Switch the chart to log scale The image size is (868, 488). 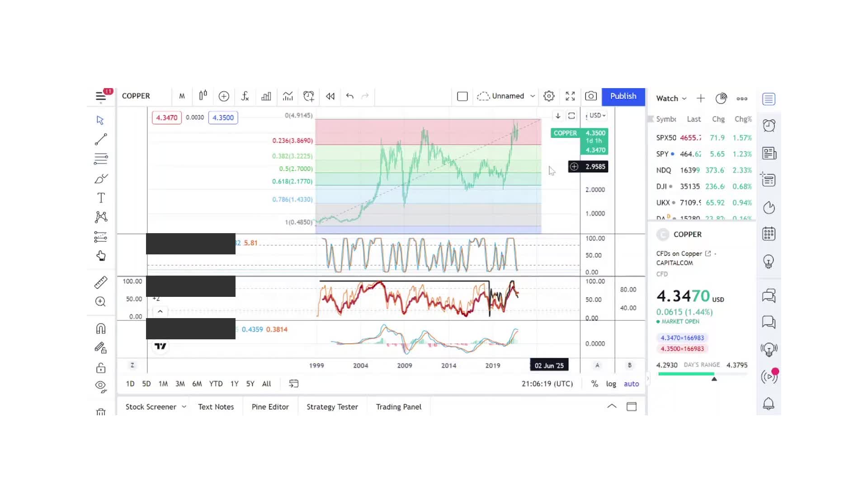click(611, 384)
